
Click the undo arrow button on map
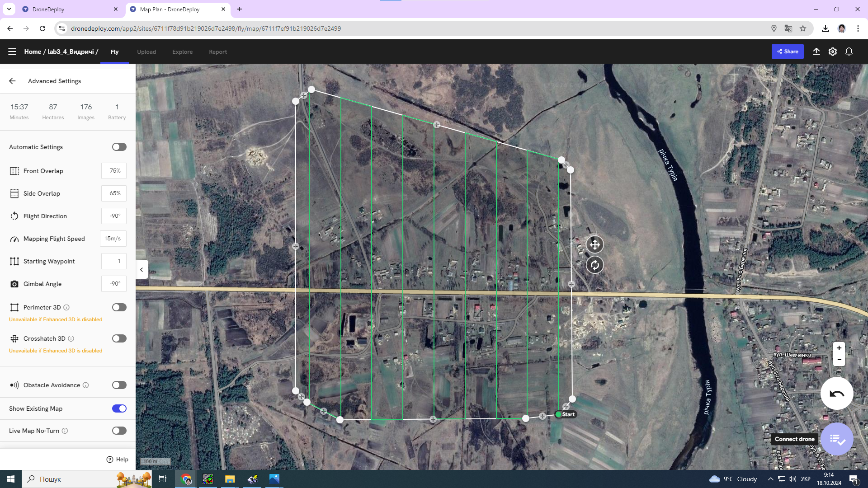[837, 394]
